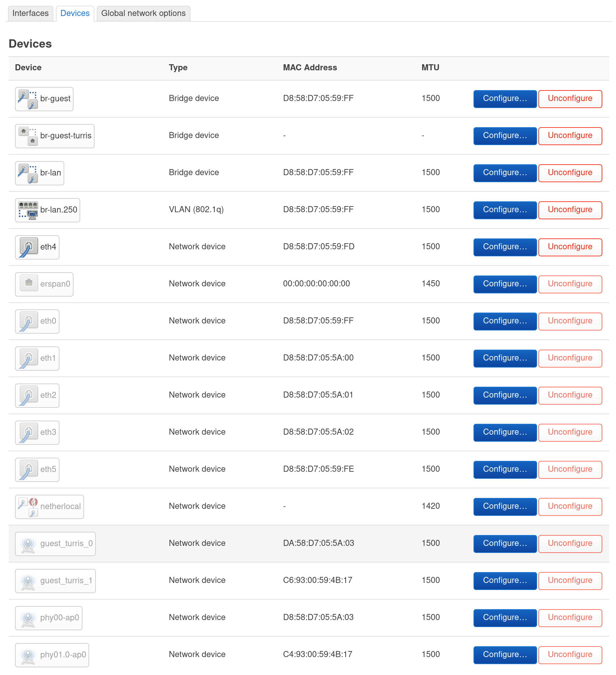The width and height of the screenshot is (616, 675).
Task: Click the br-guest bridge device icon
Action: coord(26,99)
